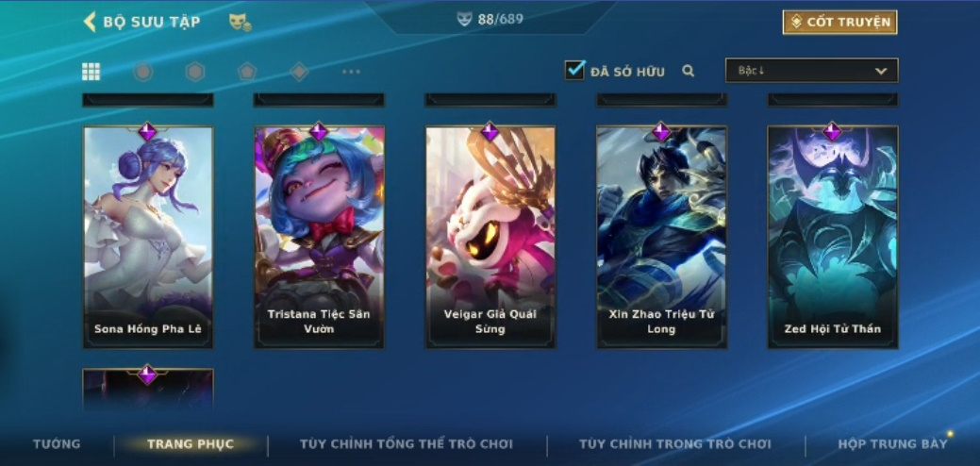The height and width of the screenshot is (466, 980).
Task: Uncheck the Đã Sở Hữu checkbox
Action: (574, 70)
